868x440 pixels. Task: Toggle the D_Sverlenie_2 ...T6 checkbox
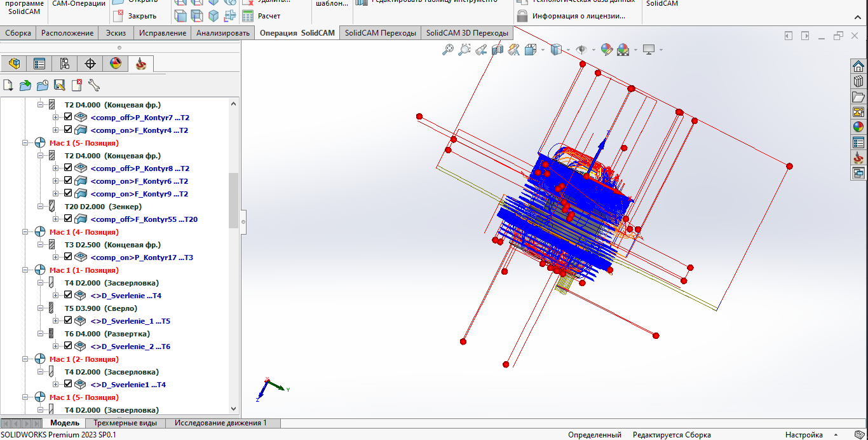click(x=68, y=346)
